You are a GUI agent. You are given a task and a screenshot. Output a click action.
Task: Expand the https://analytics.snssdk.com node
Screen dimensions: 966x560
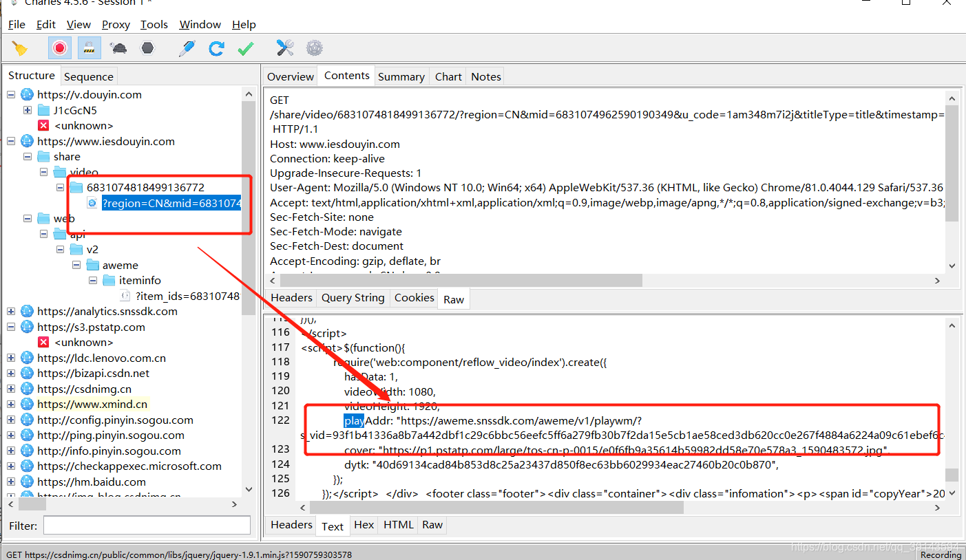click(11, 312)
